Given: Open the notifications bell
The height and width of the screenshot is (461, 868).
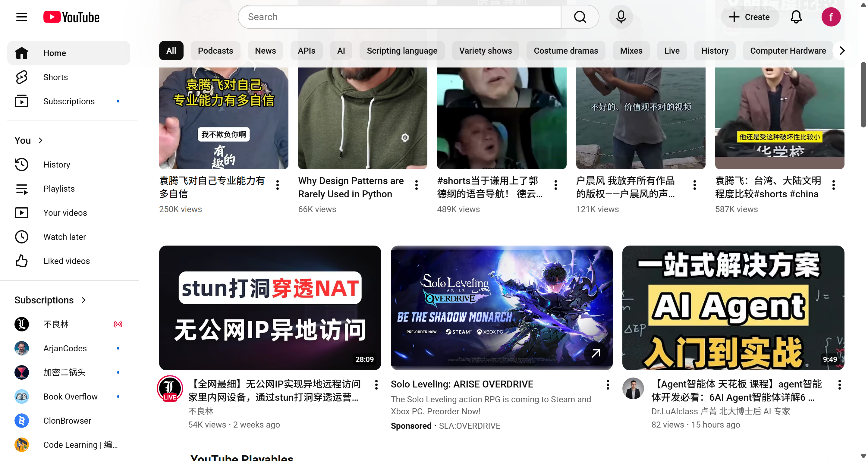Looking at the screenshot, I should pos(796,17).
